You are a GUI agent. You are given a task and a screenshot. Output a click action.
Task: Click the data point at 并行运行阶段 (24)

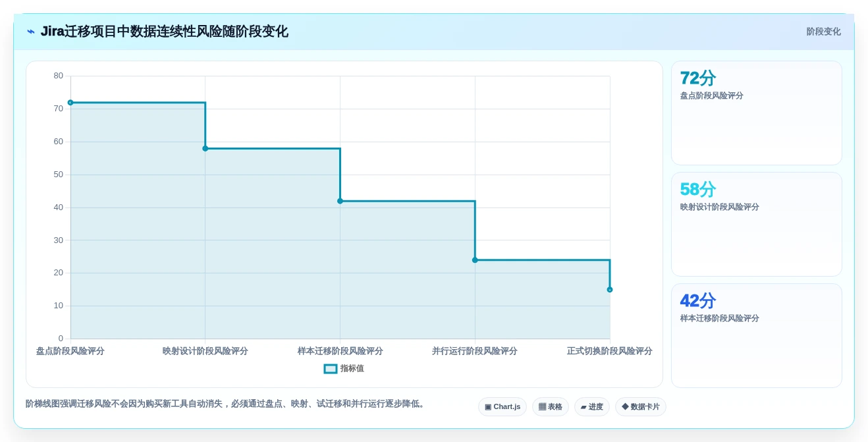pyautogui.click(x=475, y=260)
